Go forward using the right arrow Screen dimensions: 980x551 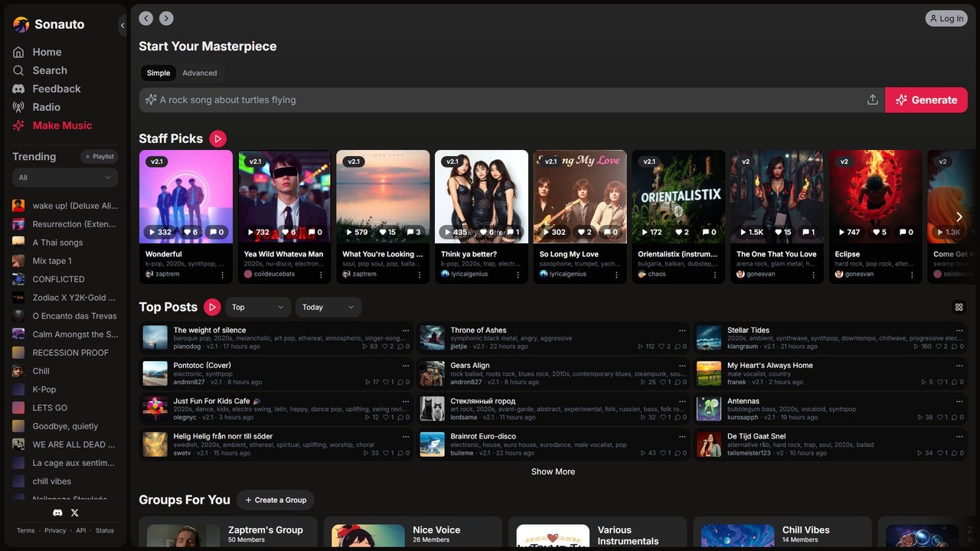[x=166, y=18]
